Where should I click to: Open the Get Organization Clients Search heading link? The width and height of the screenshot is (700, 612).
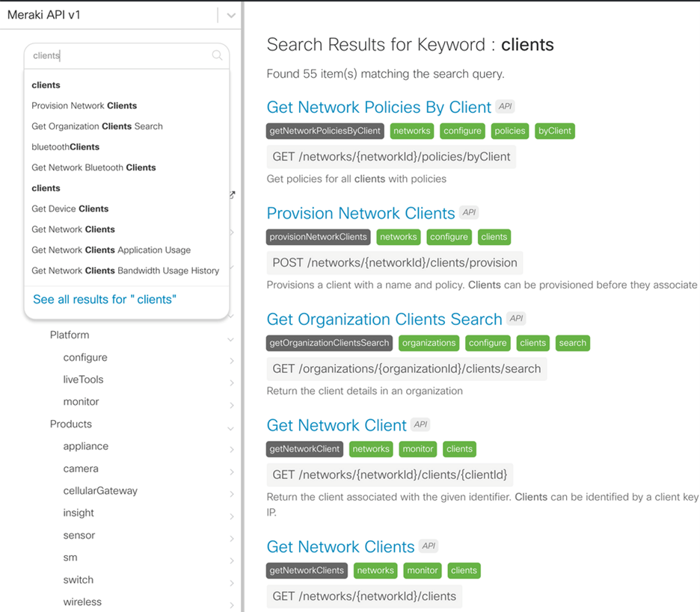(x=384, y=319)
